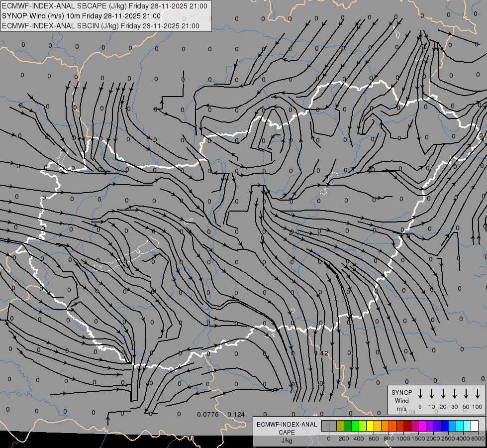This screenshot has height=448, width=487.
Task: Click the SBCAPE title line in header
Action: pyautogui.click(x=104, y=6)
